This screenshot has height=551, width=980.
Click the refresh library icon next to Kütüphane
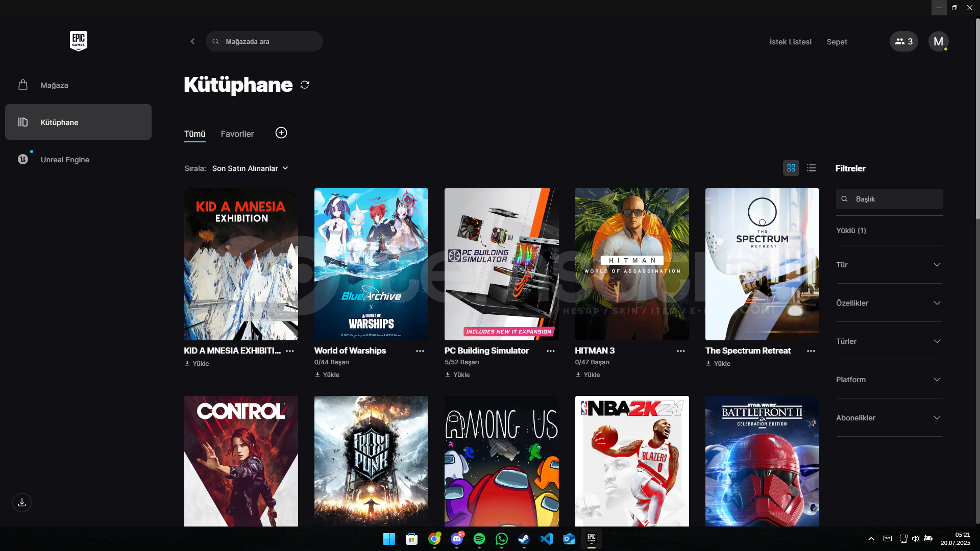(x=305, y=85)
